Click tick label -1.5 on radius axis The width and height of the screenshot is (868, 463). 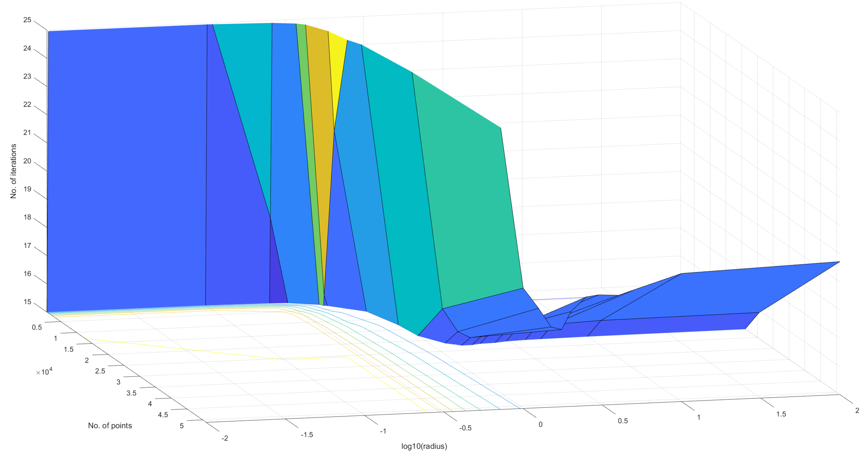[x=306, y=435]
